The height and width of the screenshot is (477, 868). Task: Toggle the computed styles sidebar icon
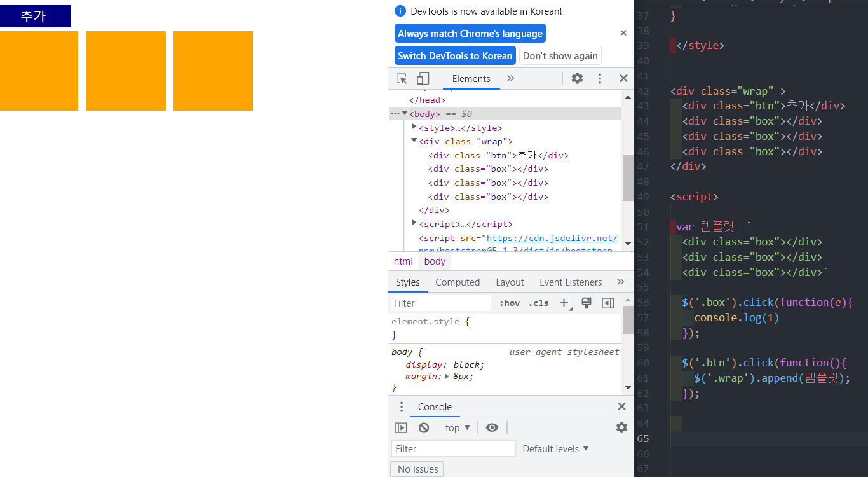pyautogui.click(x=608, y=303)
